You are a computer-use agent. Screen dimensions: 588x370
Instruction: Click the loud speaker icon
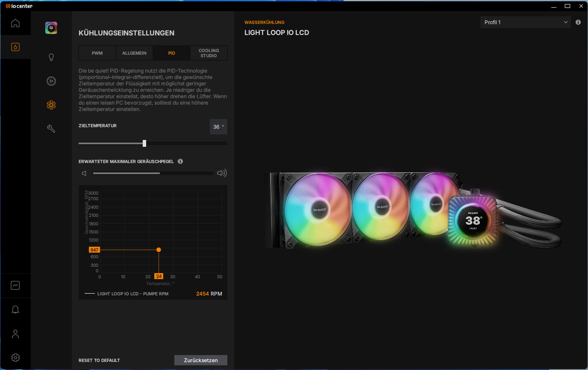(222, 173)
